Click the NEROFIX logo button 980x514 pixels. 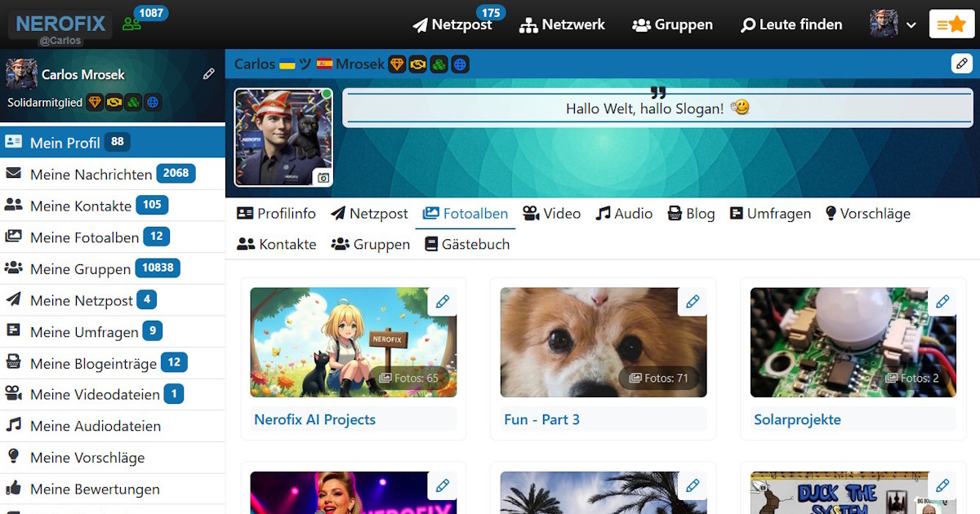61,24
